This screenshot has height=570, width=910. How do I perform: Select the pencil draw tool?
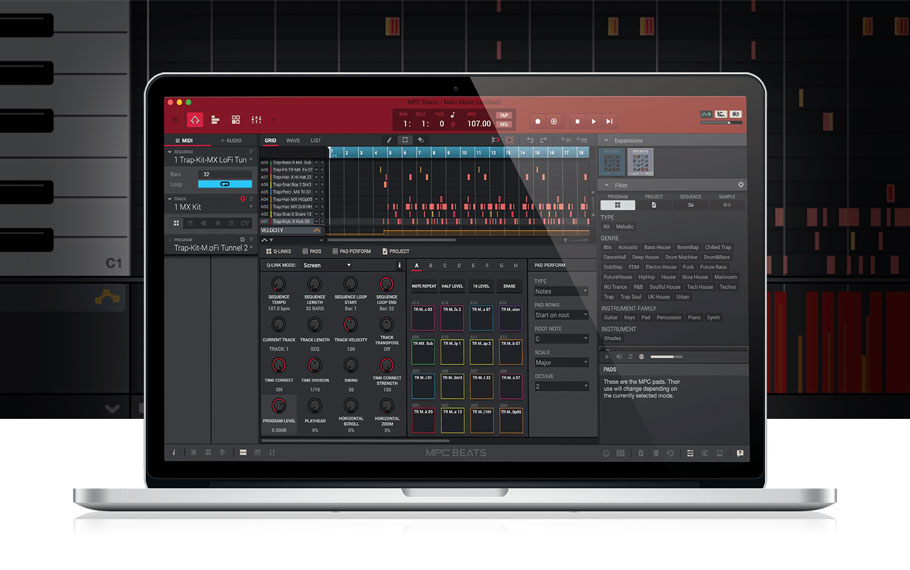point(389,140)
